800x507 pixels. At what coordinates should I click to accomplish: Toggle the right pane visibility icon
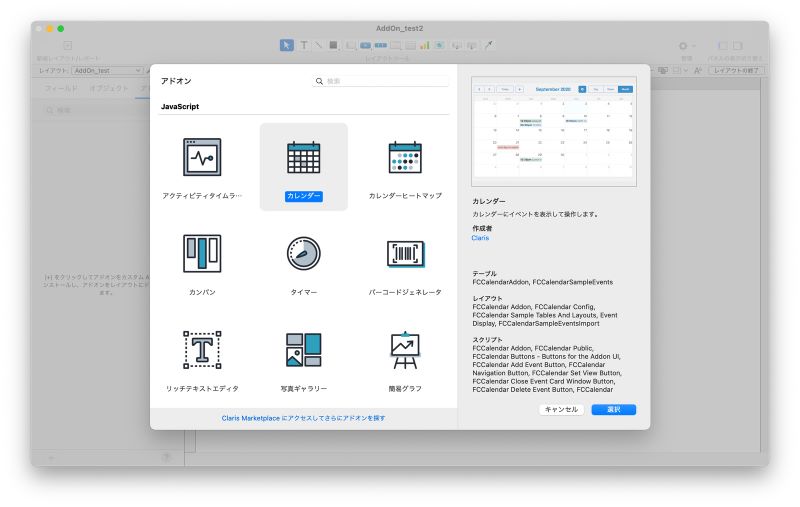click(x=738, y=46)
